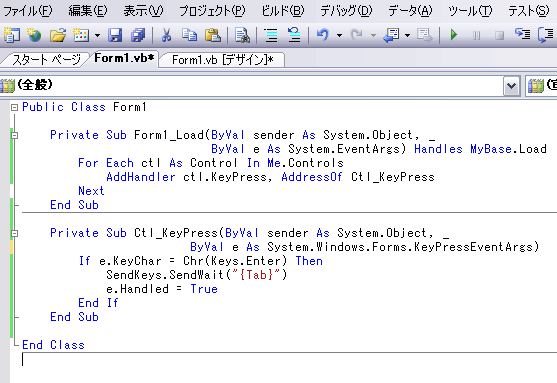Screen dimensions: 557x383
Task: Start debugging with the green play icon
Action: [454, 35]
